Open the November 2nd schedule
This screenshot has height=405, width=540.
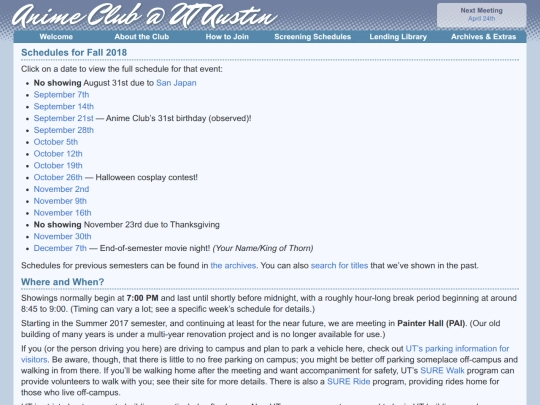tap(61, 189)
